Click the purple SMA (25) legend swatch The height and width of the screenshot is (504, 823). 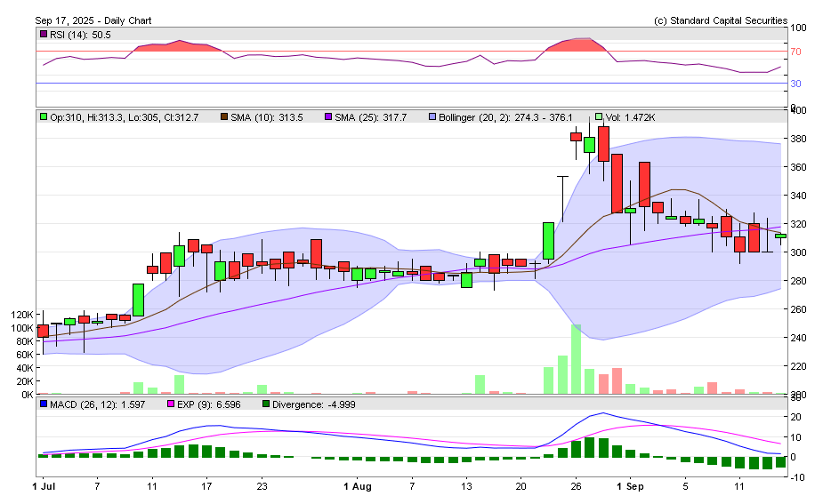click(x=328, y=117)
